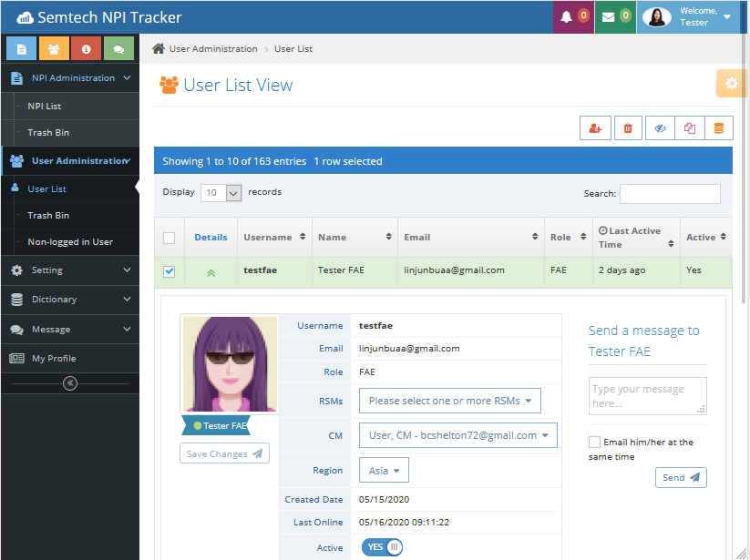
Task: Collapse testfae row details using green chevrons
Action: coord(211,273)
